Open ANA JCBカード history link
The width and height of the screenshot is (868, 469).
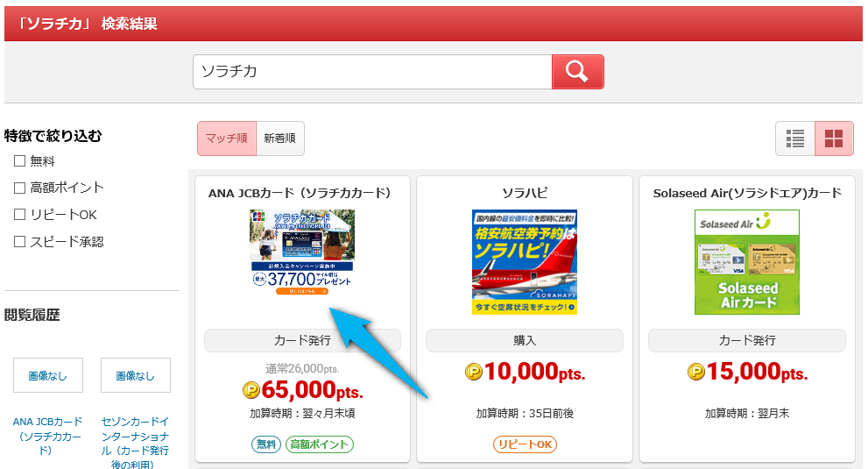[x=47, y=436]
